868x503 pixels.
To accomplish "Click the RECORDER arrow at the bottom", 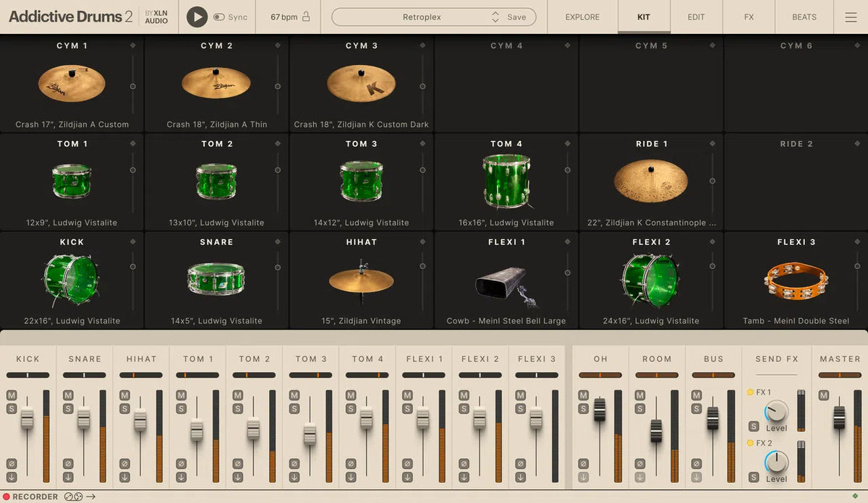I will coord(90,496).
